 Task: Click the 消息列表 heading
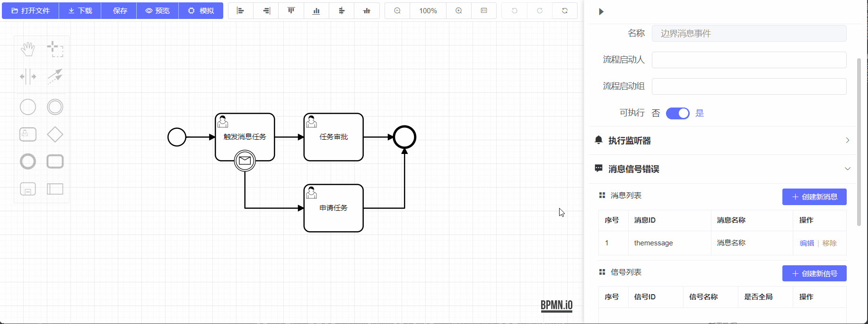coord(626,196)
